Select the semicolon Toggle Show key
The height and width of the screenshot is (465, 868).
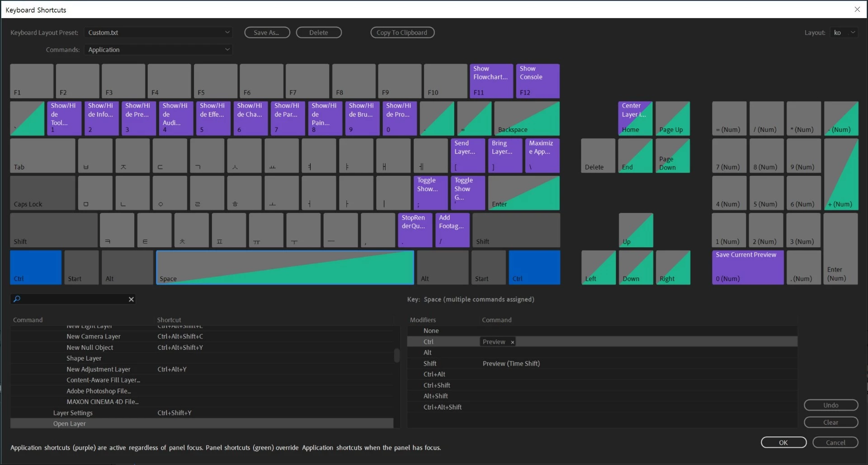(x=430, y=193)
